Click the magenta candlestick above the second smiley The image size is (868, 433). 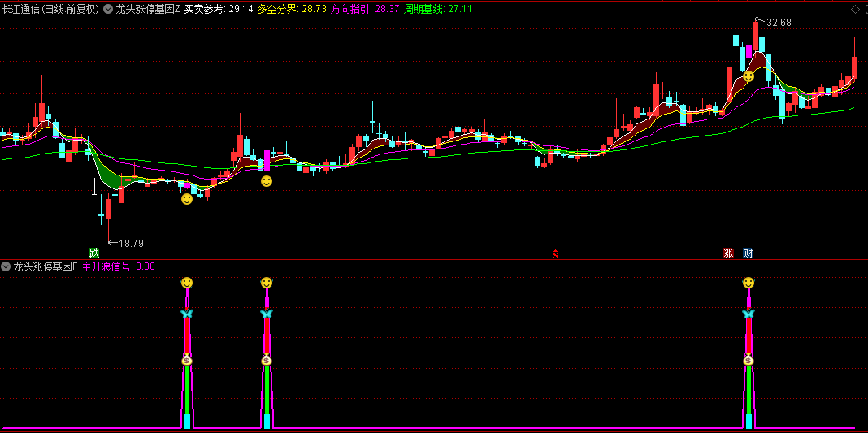tap(267, 160)
